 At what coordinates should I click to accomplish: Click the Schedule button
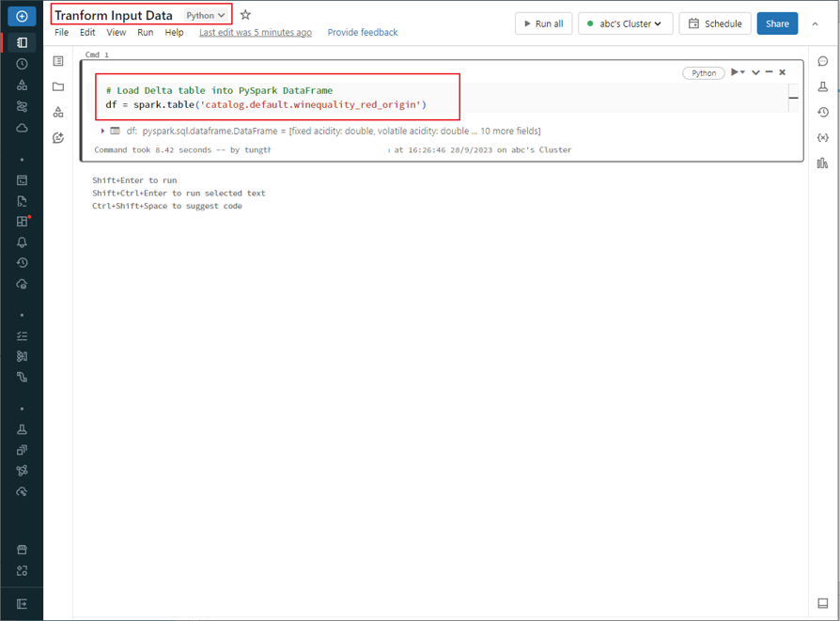coord(715,23)
